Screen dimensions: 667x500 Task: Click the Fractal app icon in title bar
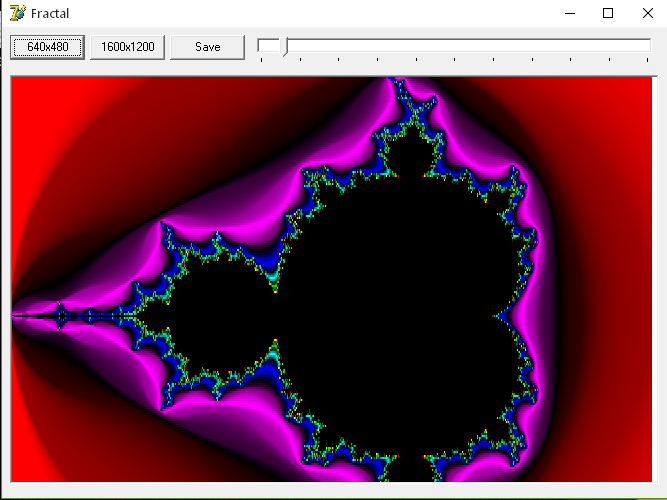click(15, 13)
